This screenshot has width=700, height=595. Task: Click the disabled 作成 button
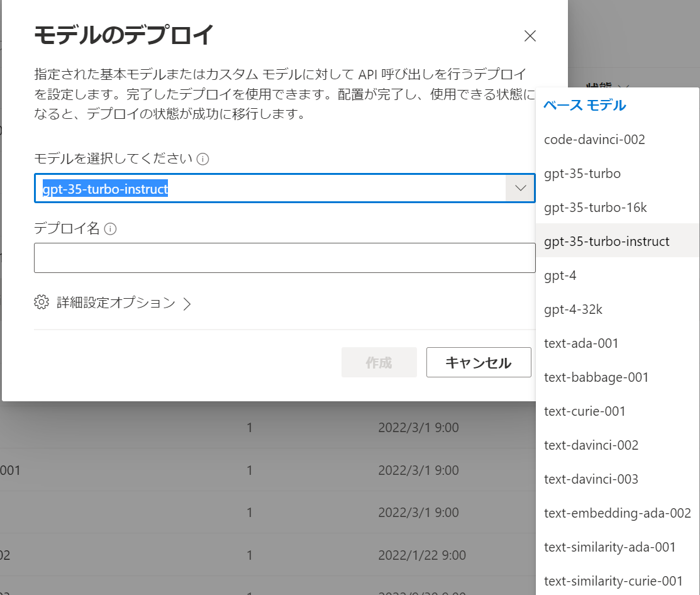coord(379,362)
